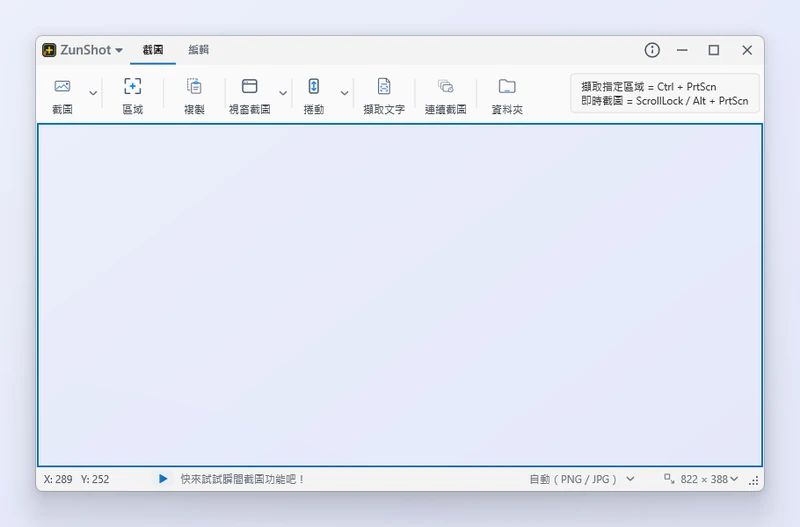Image resolution: width=800 pixels, height=527 pixels.
Task: Click the ZunShot logo icon
Action: [49, 50]
